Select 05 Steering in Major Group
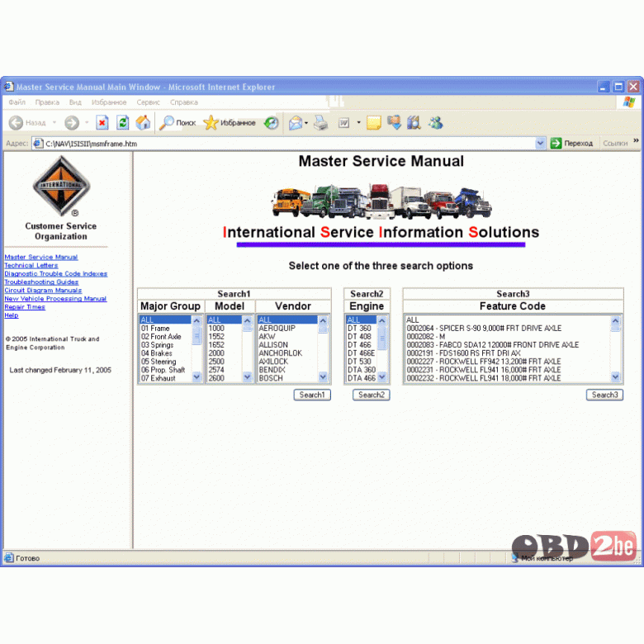 (165, 362)
